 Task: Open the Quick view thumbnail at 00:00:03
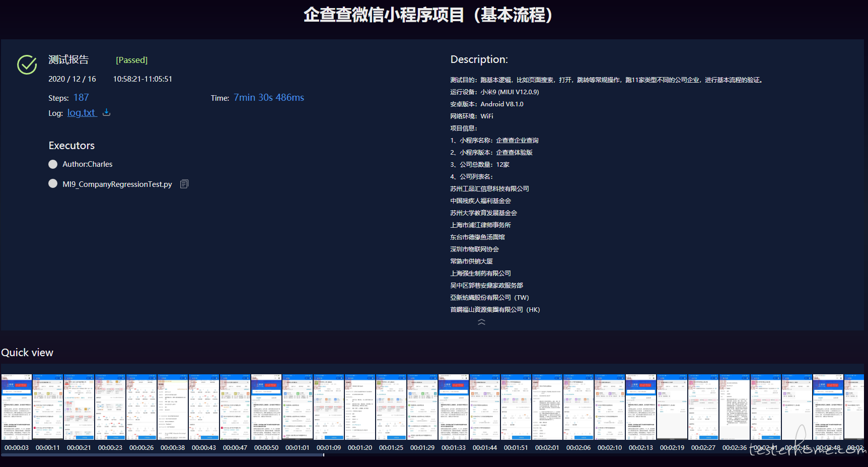click(17, 407)
